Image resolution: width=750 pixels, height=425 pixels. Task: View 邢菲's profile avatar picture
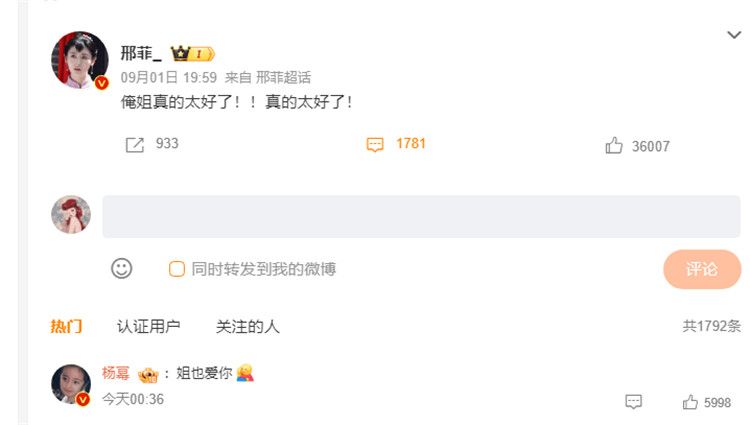pos(79,60)
